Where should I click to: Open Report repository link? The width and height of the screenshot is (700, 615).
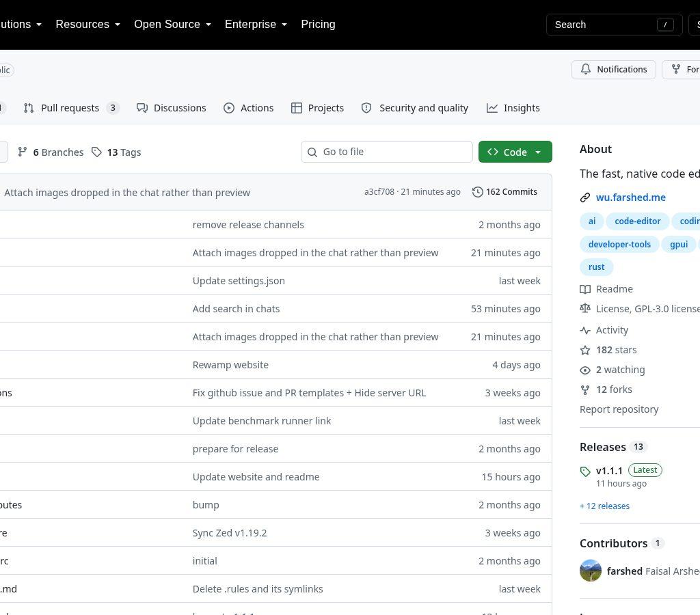coord(619,409)
